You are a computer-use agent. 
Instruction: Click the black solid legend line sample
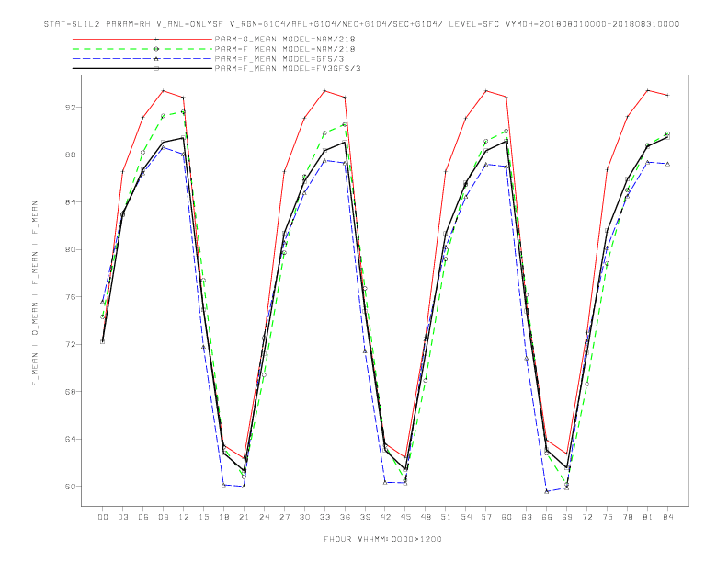(x=142, y=68)
